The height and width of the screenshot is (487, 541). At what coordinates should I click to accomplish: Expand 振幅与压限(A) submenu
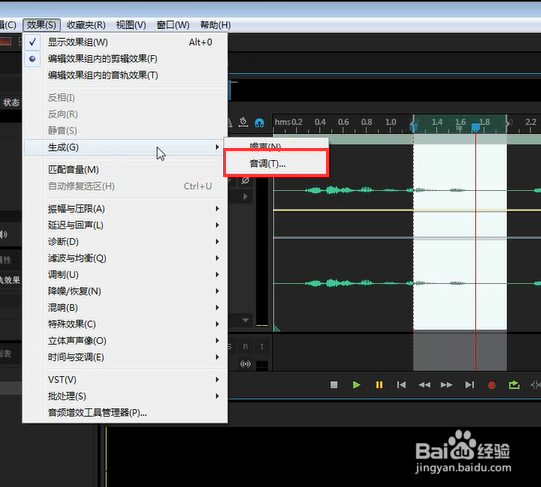125,209
